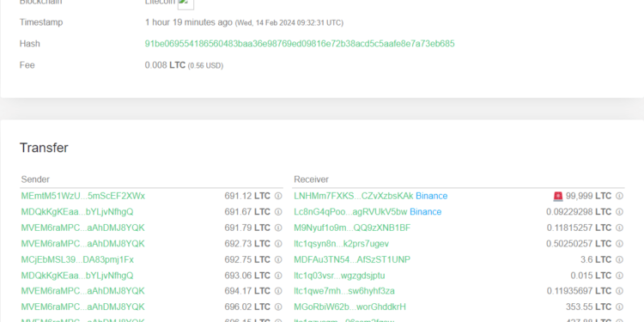This screenshot has height=322, width=644.
Task: Click info icon next to 692.75 LTC
Action: pos(278,259)
